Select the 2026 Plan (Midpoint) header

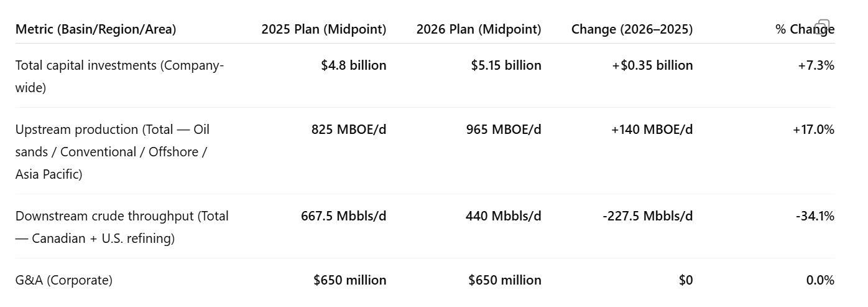point(479,29)
